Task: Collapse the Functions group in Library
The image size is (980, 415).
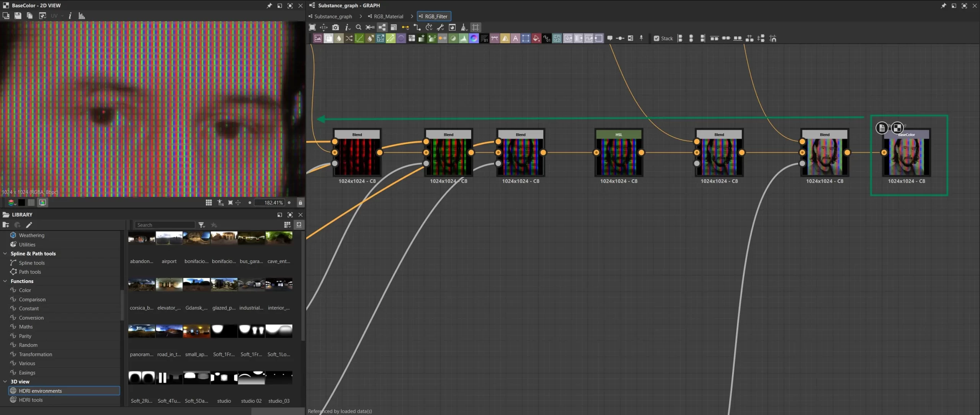Action: [x=5, y=281]
